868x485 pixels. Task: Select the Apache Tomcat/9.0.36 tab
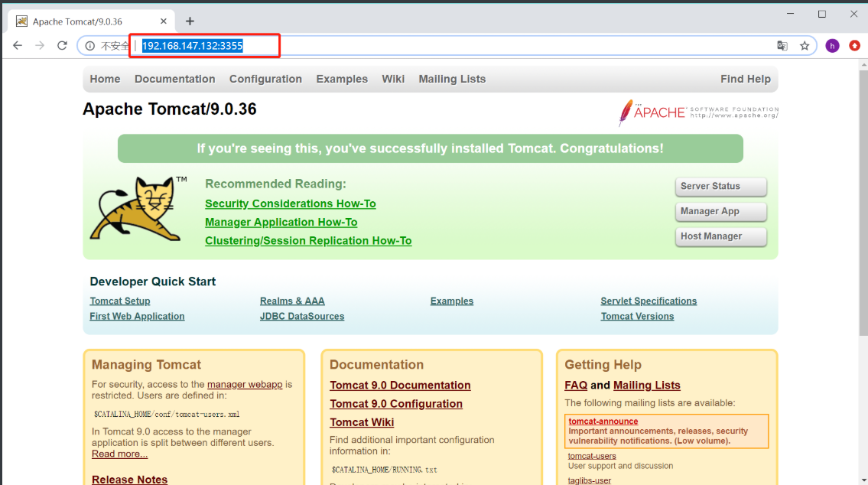(x=91, y=21)
